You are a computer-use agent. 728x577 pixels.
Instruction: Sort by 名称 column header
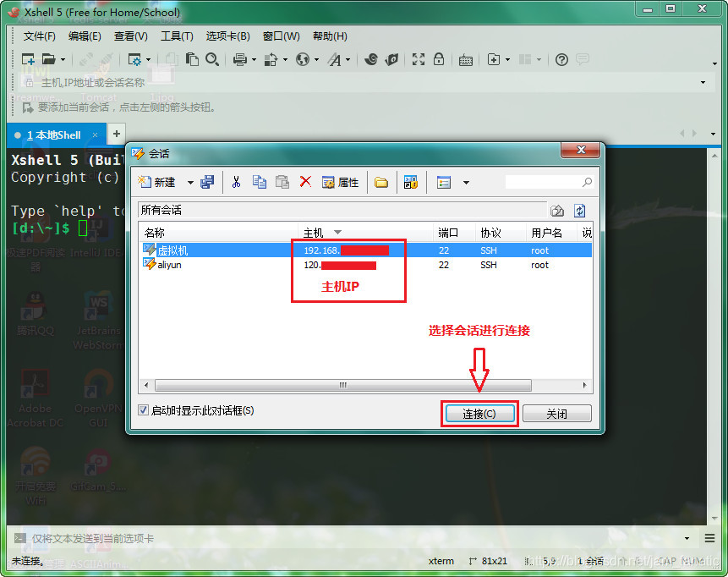pos(218,233)
